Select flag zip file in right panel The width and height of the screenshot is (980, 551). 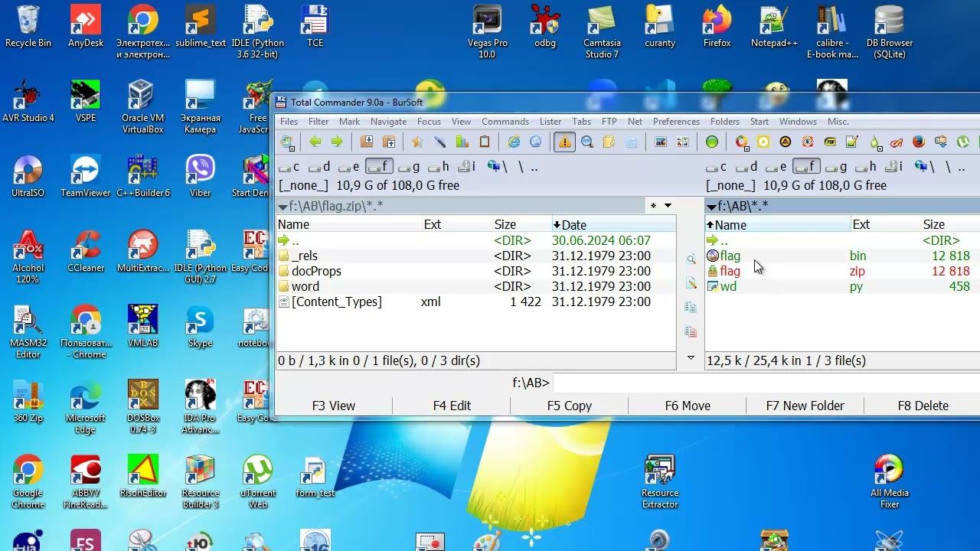click(842, 271)
